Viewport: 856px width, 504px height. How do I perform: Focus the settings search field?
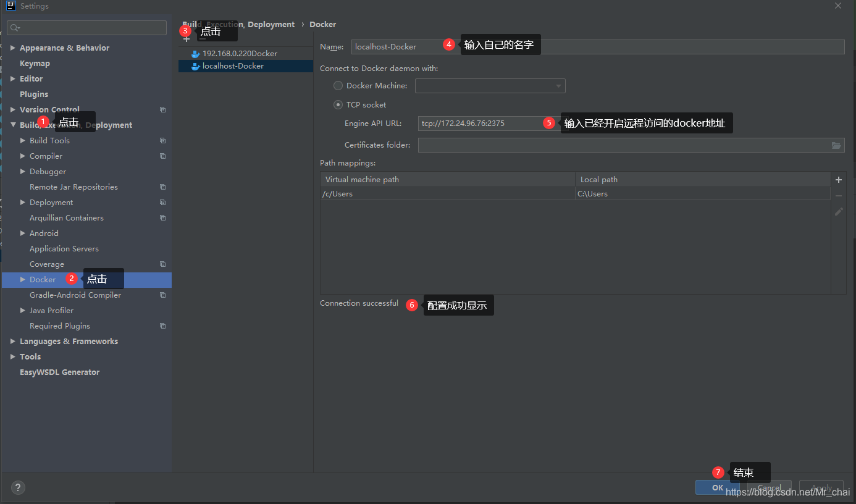[x=86, y=28]
